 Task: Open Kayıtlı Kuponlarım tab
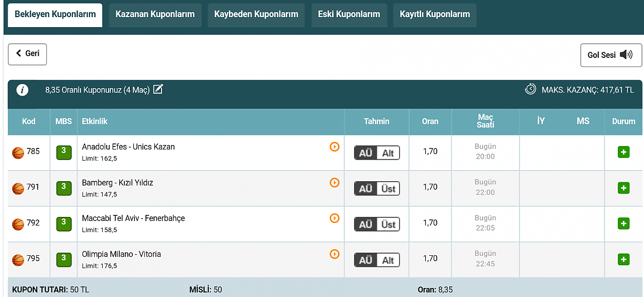tap(435, 15)
